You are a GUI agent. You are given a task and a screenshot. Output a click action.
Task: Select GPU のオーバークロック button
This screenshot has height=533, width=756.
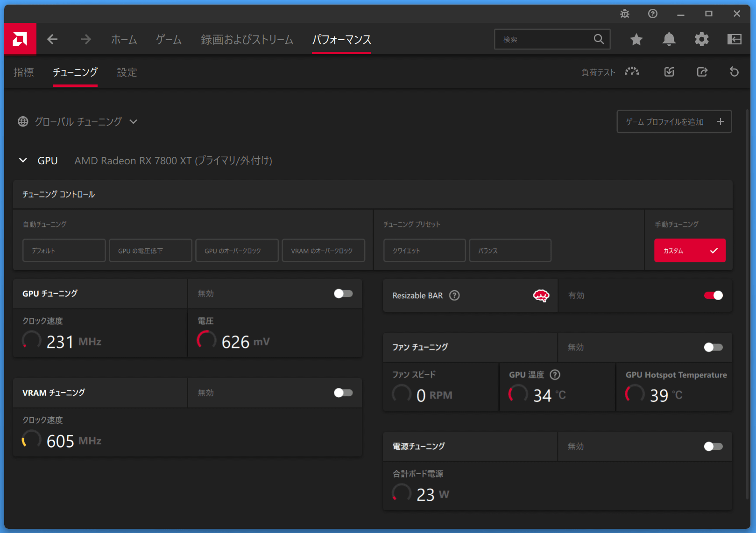coord(237,251)
